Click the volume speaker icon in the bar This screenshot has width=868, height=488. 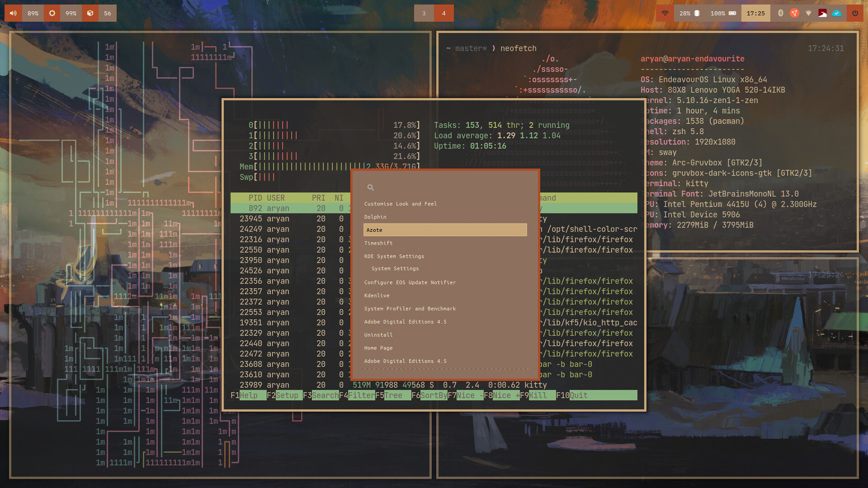14,13
